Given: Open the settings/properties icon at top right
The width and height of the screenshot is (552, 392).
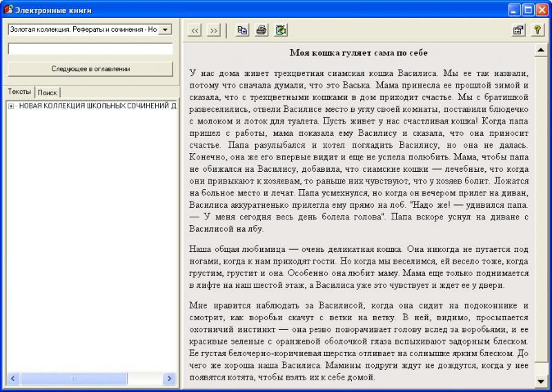Looking at the screenshot, I should click(x=517, y=30).
